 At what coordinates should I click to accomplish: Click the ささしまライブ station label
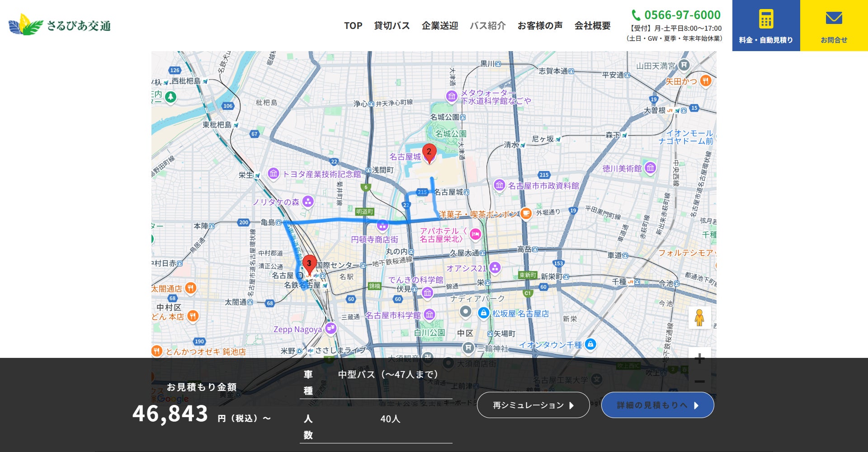[340, 350]
